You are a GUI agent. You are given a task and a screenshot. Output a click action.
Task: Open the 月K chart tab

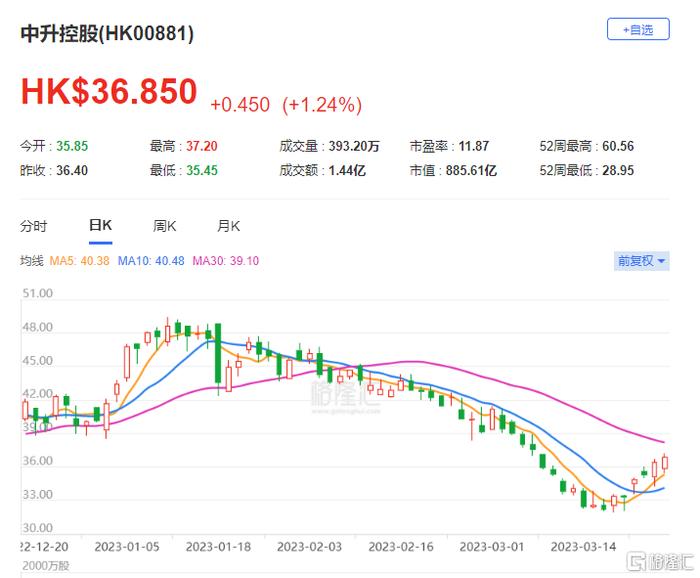pyautogui.click(x=229, y=226)
